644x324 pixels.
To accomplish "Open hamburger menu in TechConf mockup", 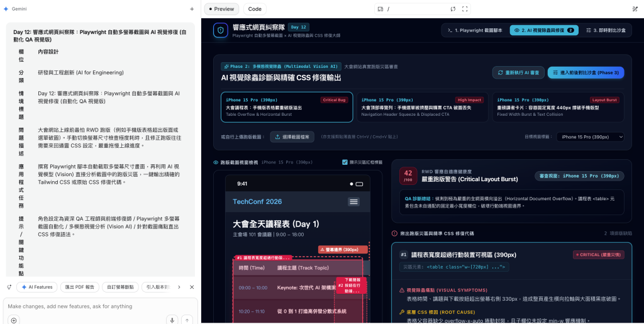I will [x=353, y=201].
